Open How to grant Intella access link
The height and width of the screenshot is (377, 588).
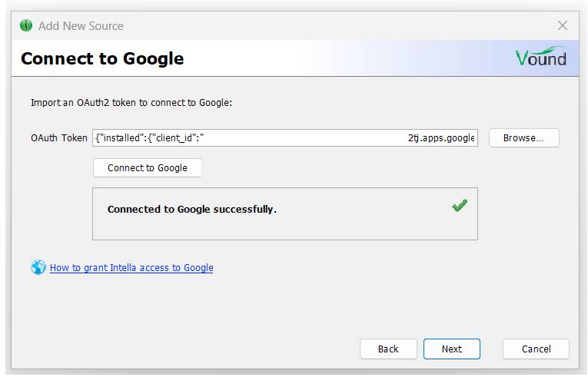tap(131, 267)
